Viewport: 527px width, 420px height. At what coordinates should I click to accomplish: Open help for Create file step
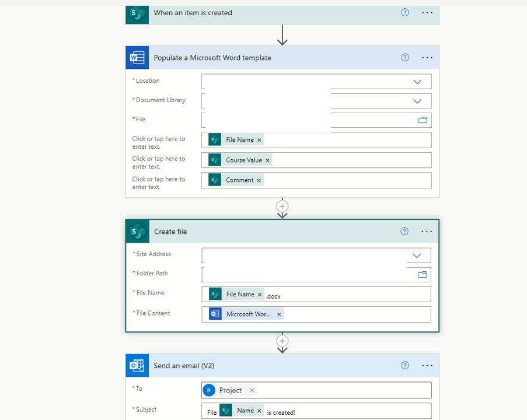pos(404,231)
